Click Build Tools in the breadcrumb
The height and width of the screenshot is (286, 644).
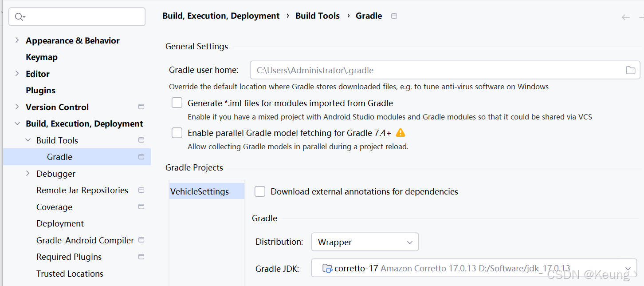[318, 16]
